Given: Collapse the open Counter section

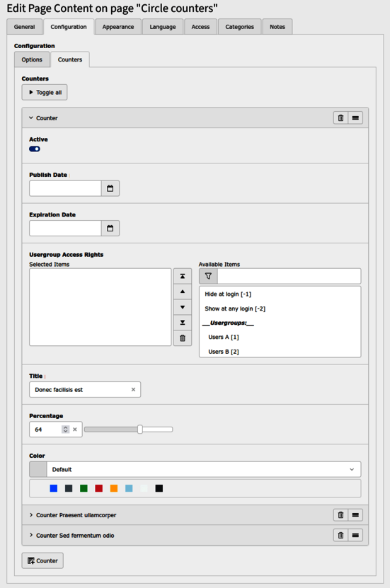Looking at the screenshot, I should [43, 117].
